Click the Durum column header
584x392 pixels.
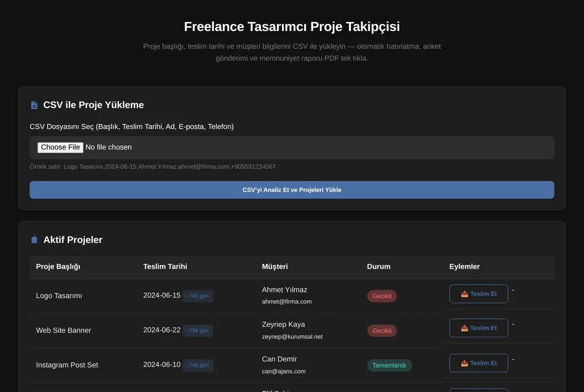pos(379,267)
